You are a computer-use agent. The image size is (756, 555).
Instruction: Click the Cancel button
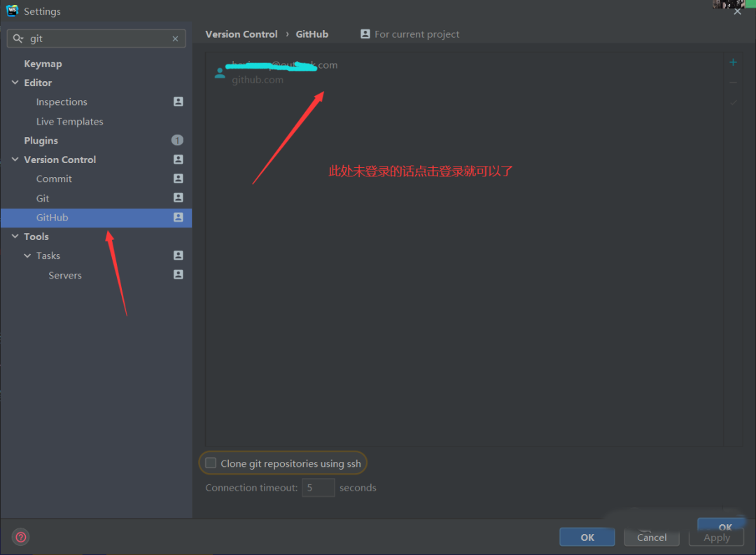pos(652,538)
